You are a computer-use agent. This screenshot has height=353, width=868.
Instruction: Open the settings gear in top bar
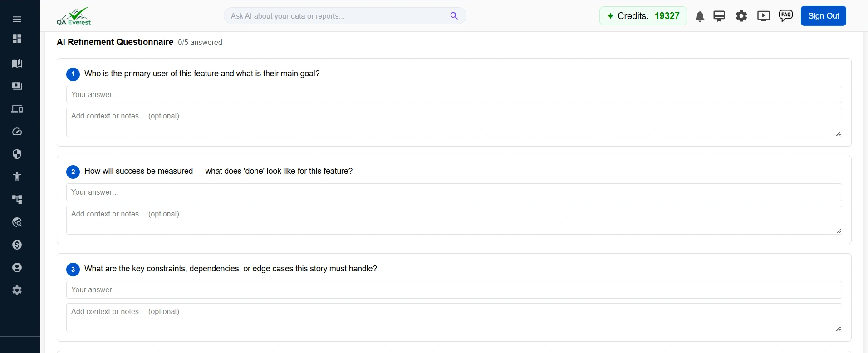741,16
